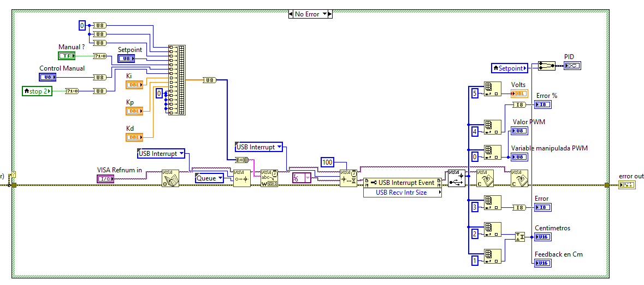
Task: Select the Join Numbers node before Centimetros
Action: [x=520, y=236]
